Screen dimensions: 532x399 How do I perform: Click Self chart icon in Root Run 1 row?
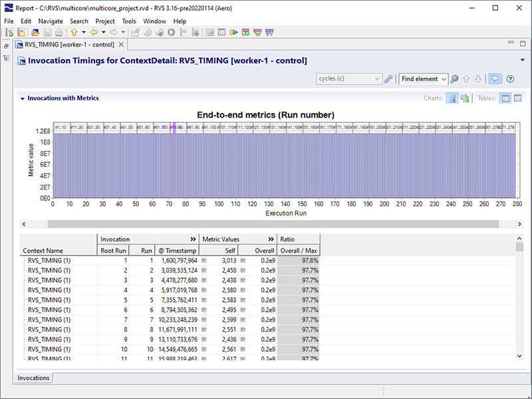pyautogui.click(x=204, y=261)
